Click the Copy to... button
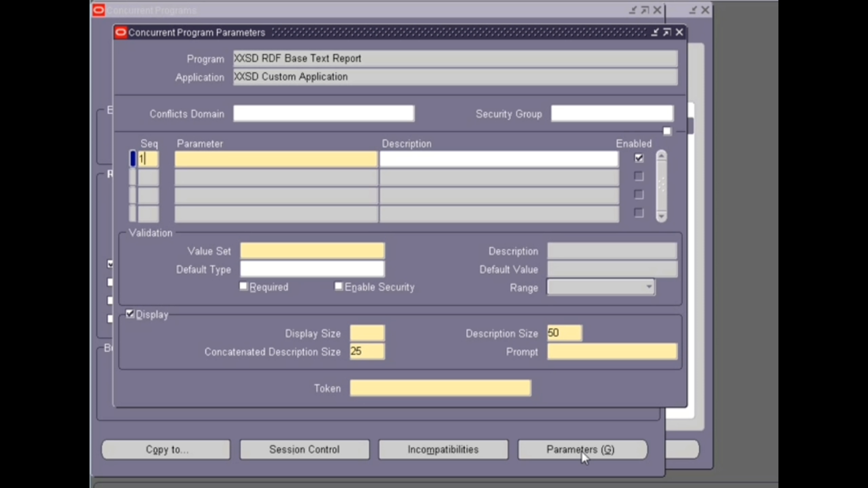Image resolution: width=868 pixels, height=488 pixels. click(x=165, y=449)
